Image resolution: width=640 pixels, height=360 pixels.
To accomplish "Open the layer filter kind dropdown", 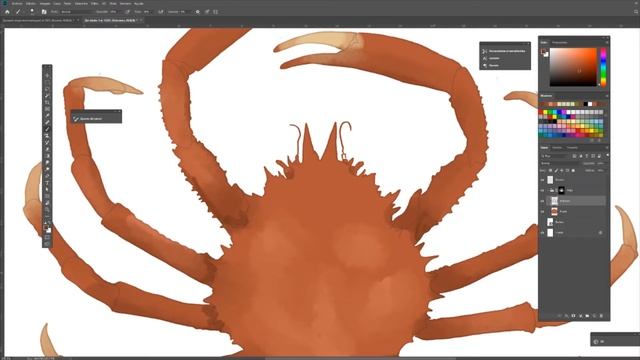I will coord(555,156).
